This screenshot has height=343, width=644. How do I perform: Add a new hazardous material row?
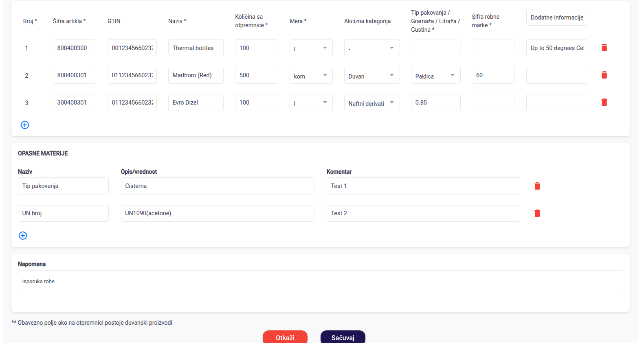click(x=23, y=236)
